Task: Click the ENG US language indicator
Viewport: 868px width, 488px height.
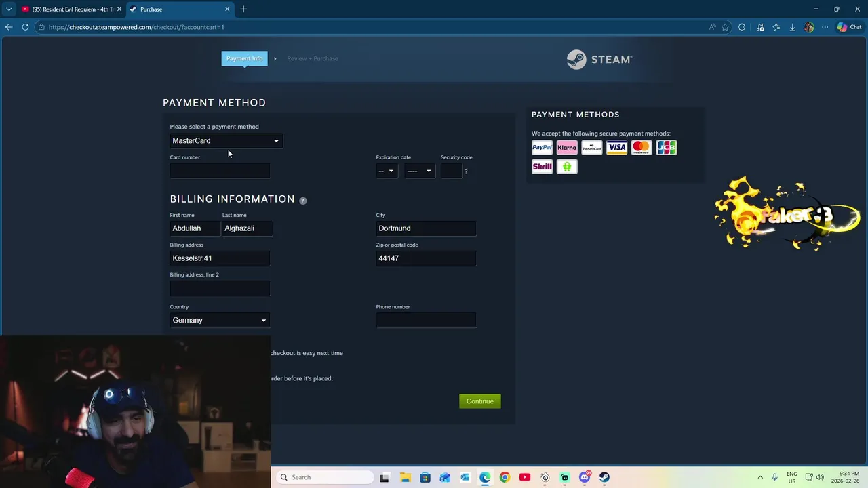Action: [x=792, y=477]
